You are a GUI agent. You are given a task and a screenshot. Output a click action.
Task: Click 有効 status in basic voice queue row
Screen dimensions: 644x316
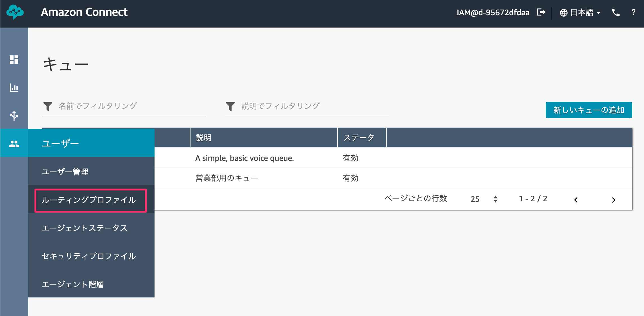350,158
